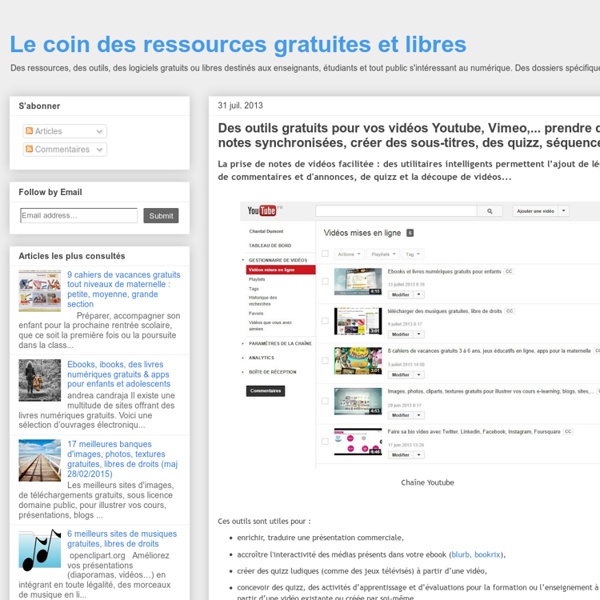Open dropdown arrow beside Ajouter une vidéo
The height and width of the screenshot is (600, 600).
(x=563, y=211)
